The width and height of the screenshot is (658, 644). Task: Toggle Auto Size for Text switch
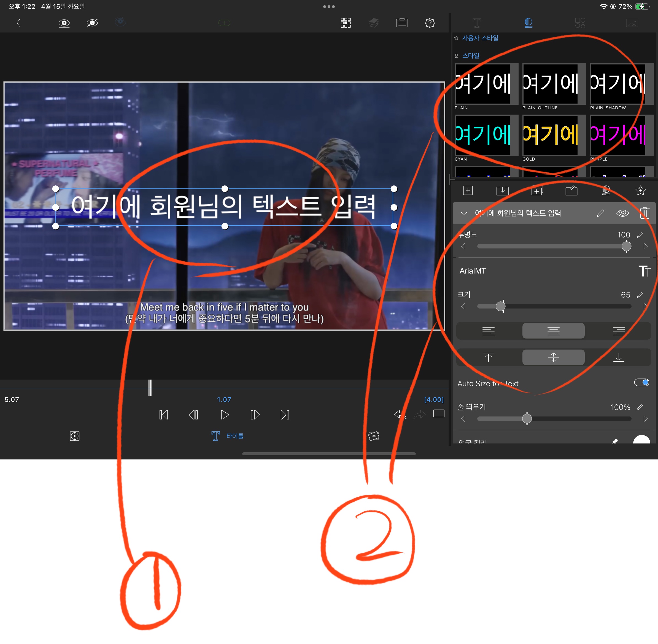click(x=641, y=383)
